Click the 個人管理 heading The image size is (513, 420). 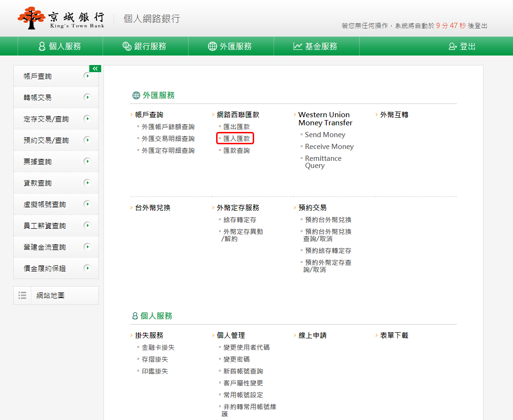(x=231, y=336)
